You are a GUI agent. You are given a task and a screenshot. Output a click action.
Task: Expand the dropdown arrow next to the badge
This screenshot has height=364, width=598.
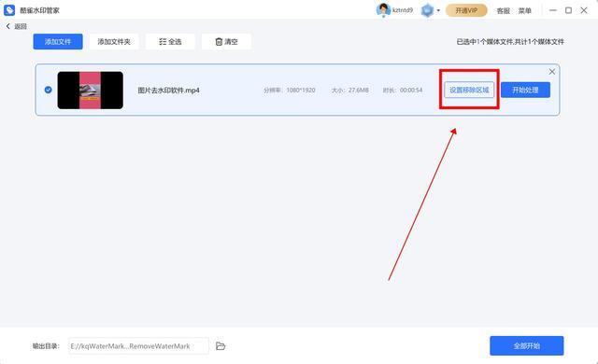coord(438,10)
